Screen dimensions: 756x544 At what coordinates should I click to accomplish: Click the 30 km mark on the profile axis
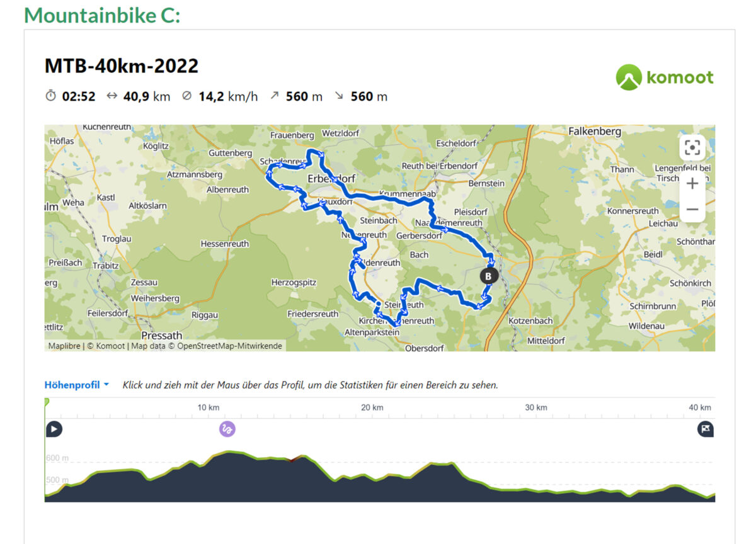click(x=535, y=407)
